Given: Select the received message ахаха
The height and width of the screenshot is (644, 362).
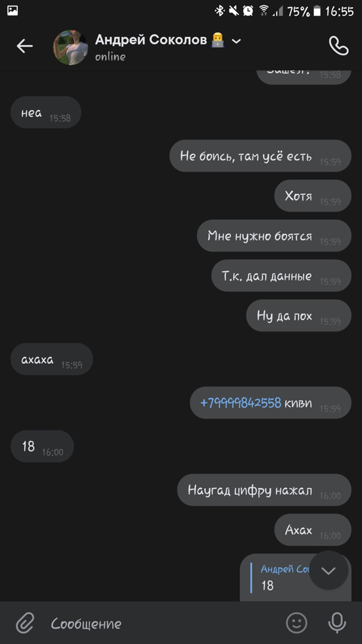Looking at the screenshot, I should 51,360.
